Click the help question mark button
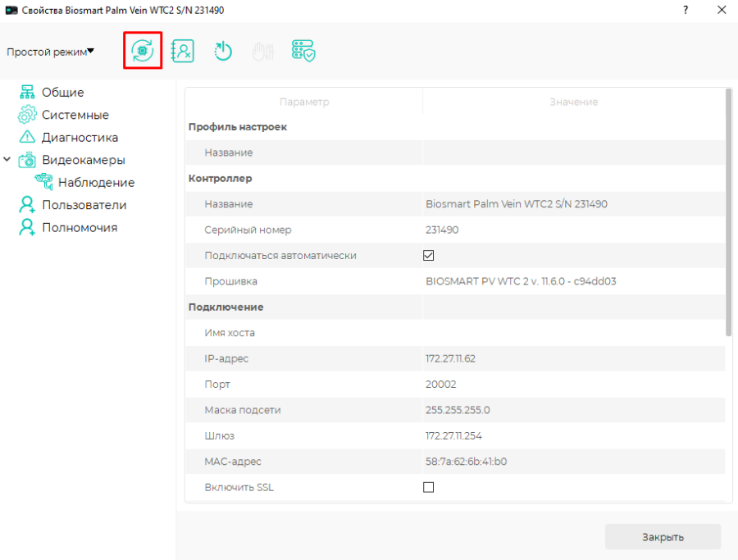 686,10
